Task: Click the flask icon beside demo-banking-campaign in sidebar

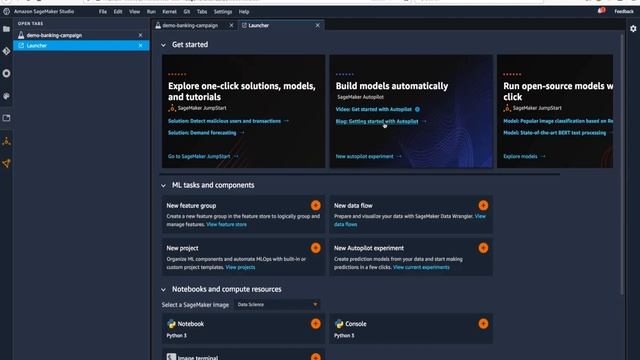Action: pos(21,35)
